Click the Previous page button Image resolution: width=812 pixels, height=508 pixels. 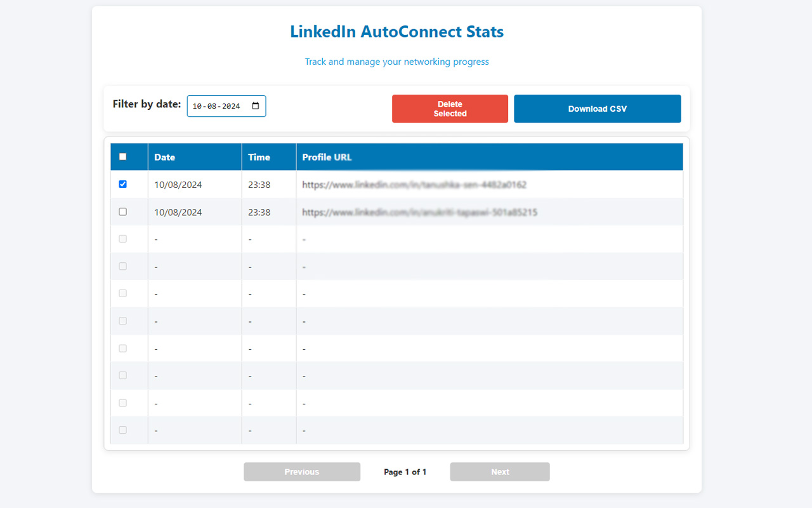tap(302, 472)
